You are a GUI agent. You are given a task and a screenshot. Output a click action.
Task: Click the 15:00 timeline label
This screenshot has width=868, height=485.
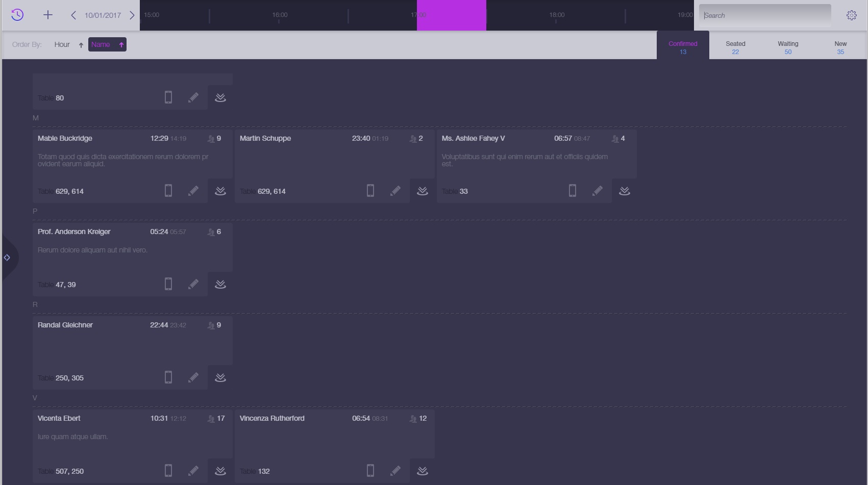pyautogui.click(x=152, y=15)
